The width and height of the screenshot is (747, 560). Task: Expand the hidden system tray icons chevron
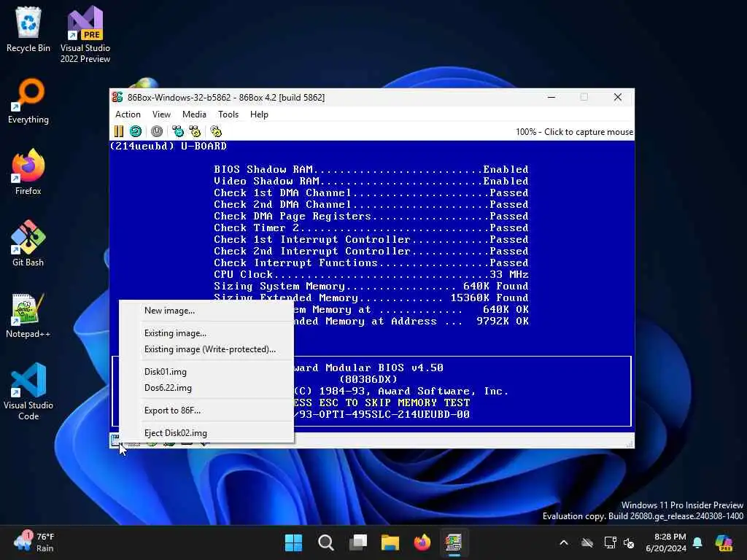click(564, 542)
